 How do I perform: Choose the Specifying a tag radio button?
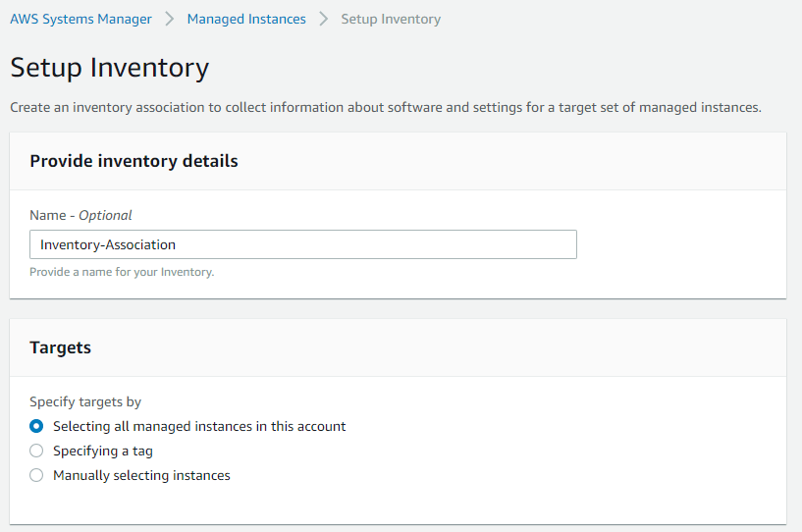tap(36, 451)
